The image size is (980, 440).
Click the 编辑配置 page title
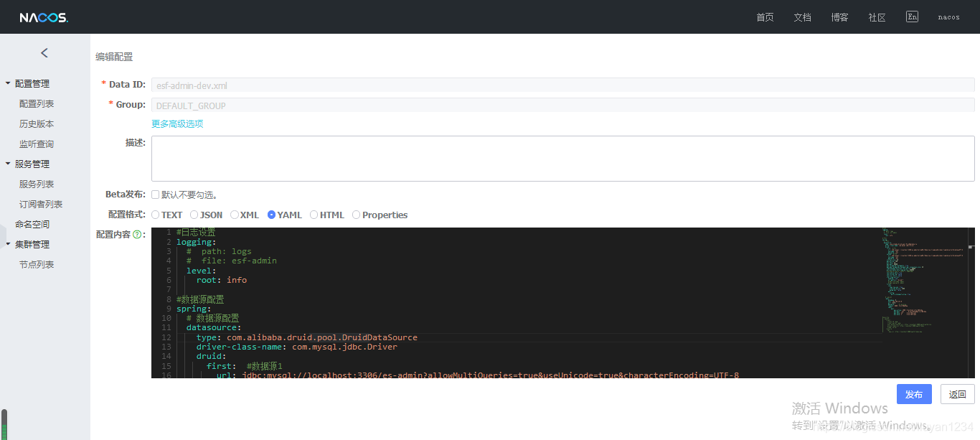pyautogui.click(x=114, y=57)
